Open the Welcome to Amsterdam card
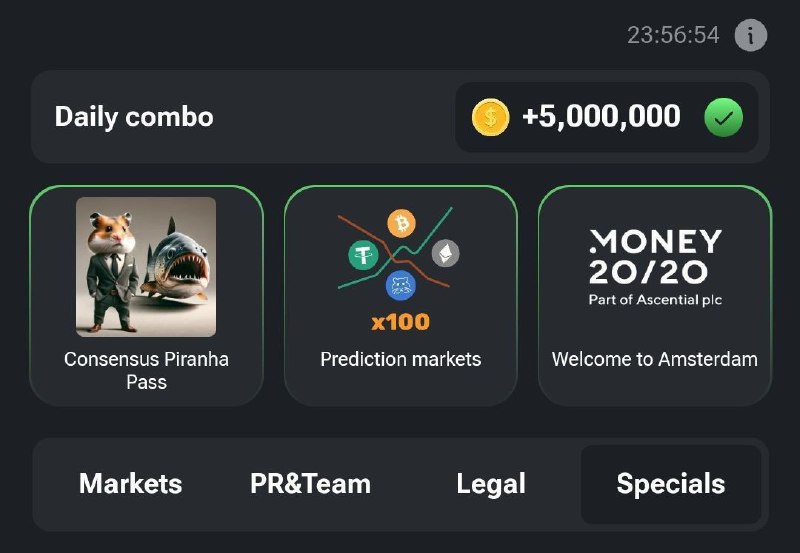 pos(655,296)
